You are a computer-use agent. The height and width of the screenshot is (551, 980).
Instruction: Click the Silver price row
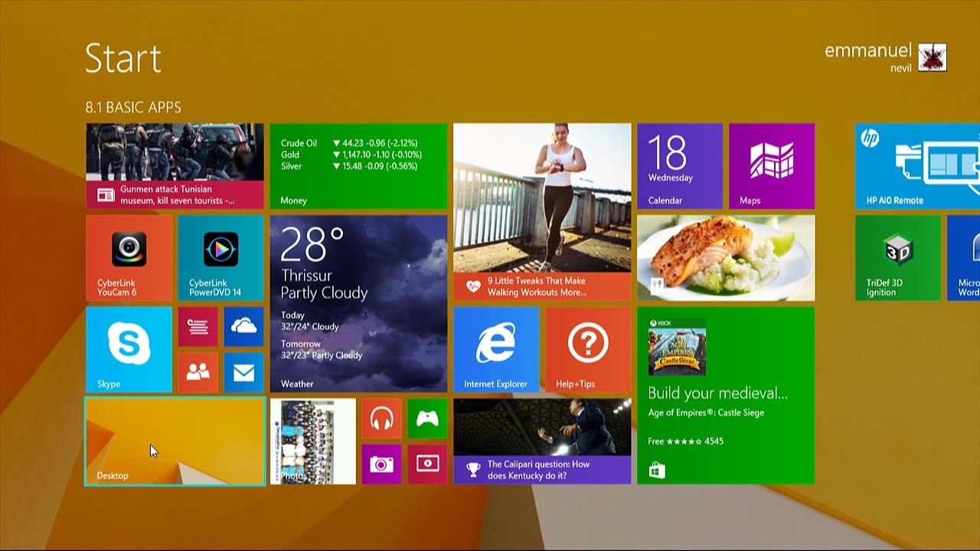tap(349, 166)
